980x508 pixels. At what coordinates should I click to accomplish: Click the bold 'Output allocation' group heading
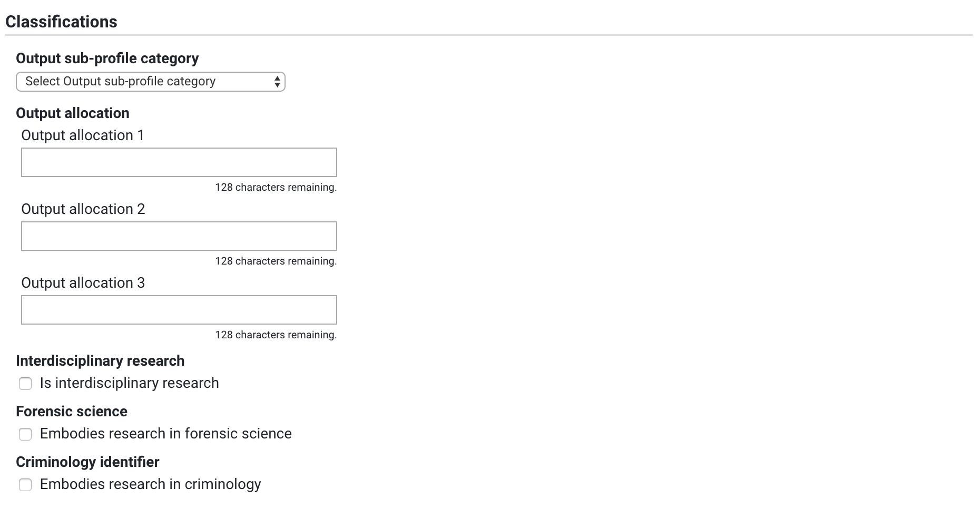click(72, 113)
